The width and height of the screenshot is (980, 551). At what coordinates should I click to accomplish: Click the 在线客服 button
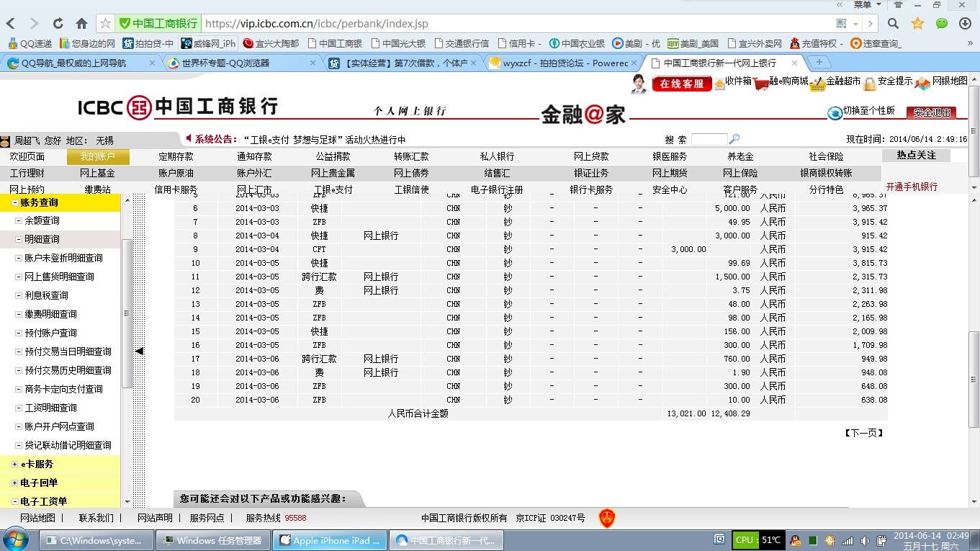[x=681, y=84]
